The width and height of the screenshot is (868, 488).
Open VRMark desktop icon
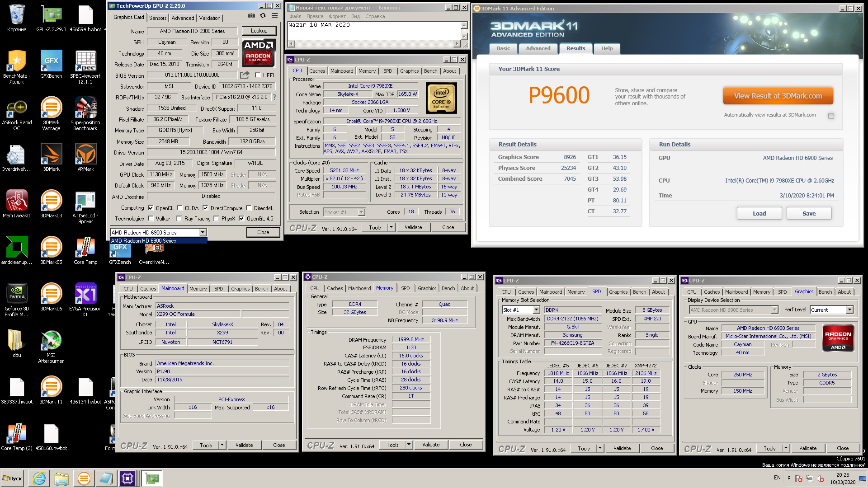pyautogui.click(x=85, y=157)
